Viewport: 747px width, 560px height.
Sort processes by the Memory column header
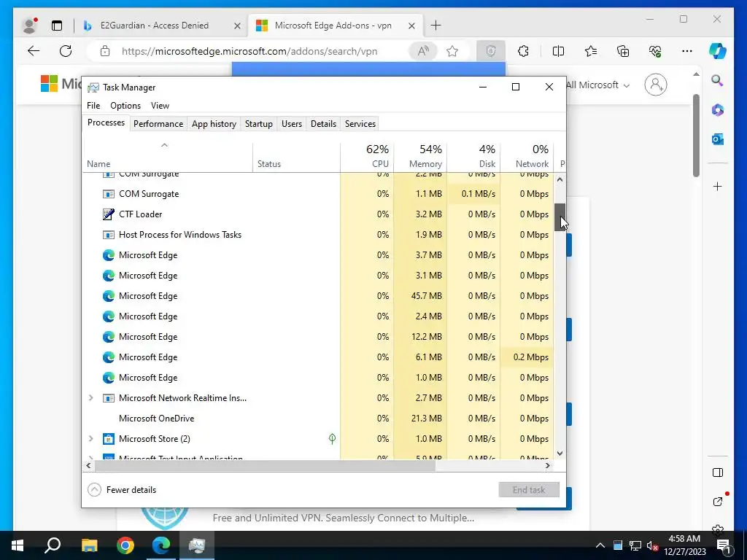pyautogui.click(x=421, y=157)
